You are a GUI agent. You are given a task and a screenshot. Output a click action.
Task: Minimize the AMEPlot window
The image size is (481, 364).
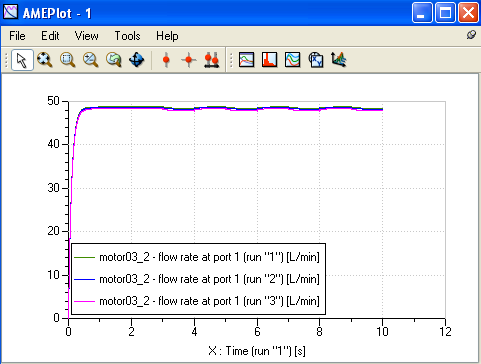click(x=422, y=13)
